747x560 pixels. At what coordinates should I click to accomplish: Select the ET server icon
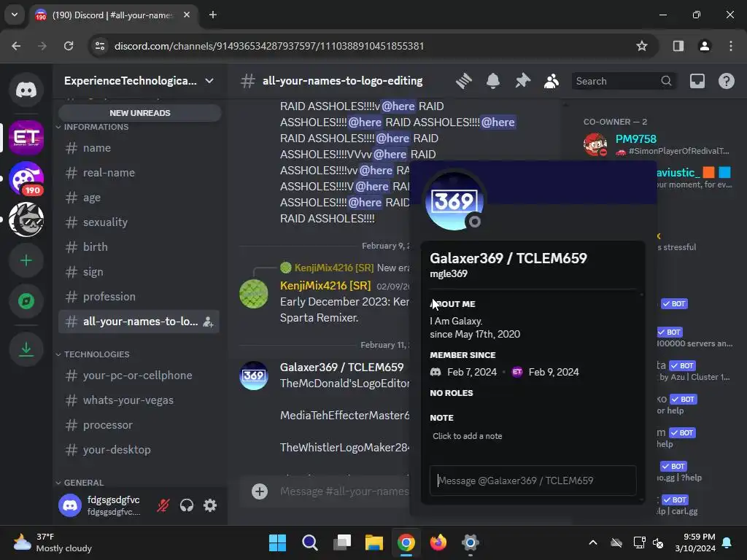pos(26,138)
